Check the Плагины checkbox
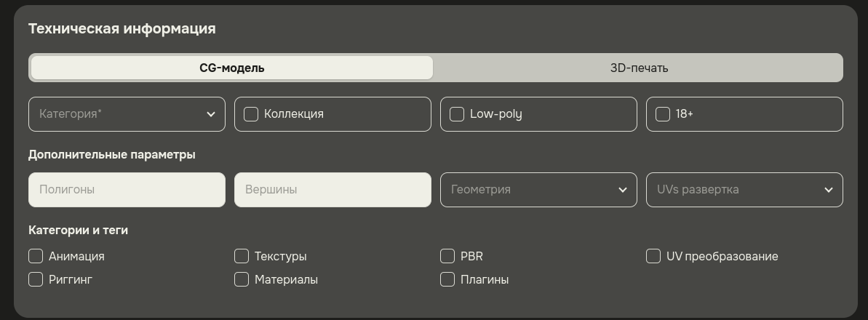Screen dimensions: 868x320 (x=447, y=279)
